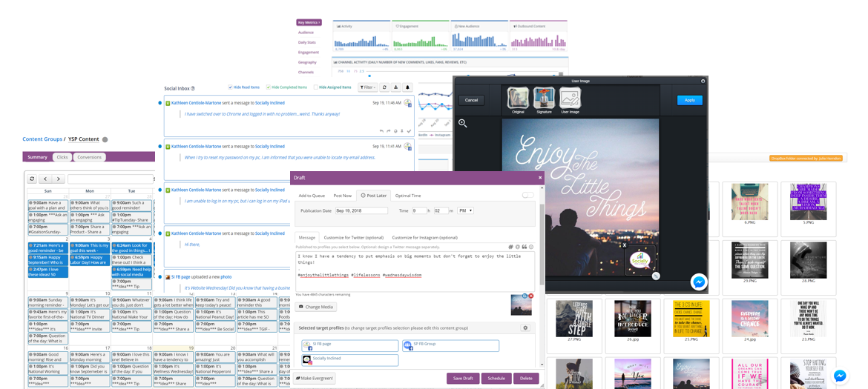The width and height of the screenshot is (868, 389).
Task: Open the AM/PM dropdown in Draft
Action: point(465,210)
